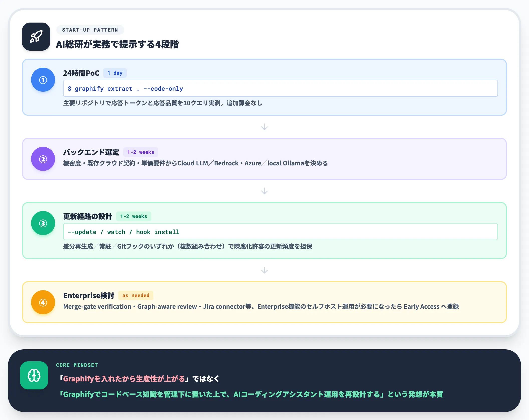Click the '--update / watch / hook install' code box
The width and height of the screenshot is (529, 420).
(280, 232)
